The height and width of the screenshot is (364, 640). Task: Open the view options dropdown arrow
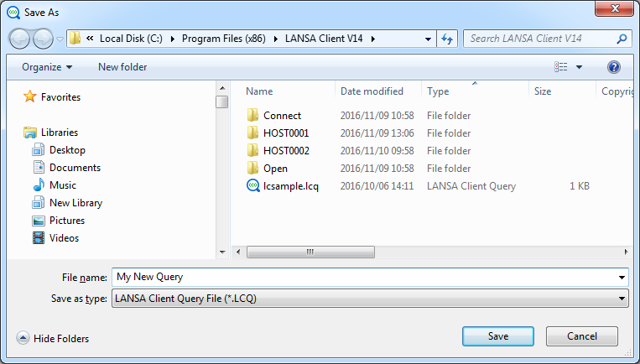pos(579,67)
